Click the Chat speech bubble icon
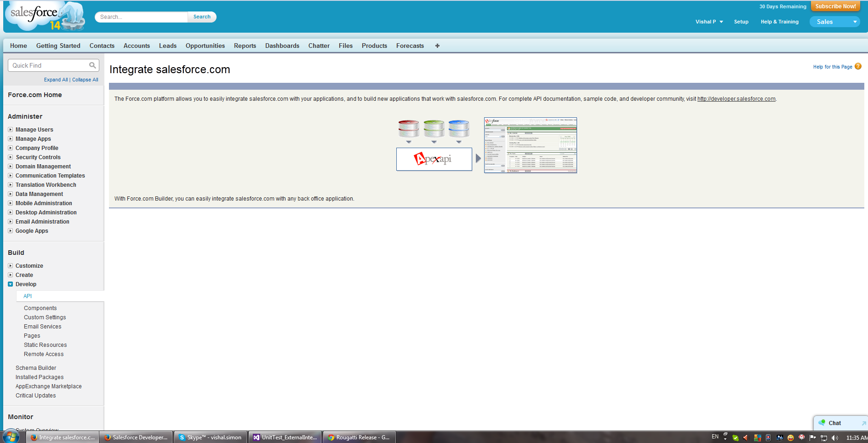The image size is (868, 443). click(822, 423)
